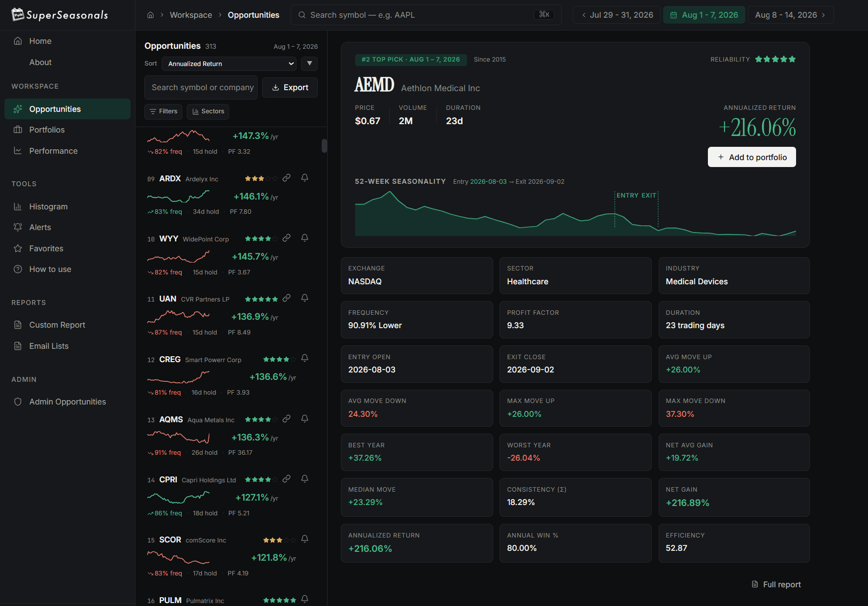The height and width of the screenshot is (606, 868).
Task: Click the link icon on the AQMS row
Action: pyautogui.click(x=286, y=419)
